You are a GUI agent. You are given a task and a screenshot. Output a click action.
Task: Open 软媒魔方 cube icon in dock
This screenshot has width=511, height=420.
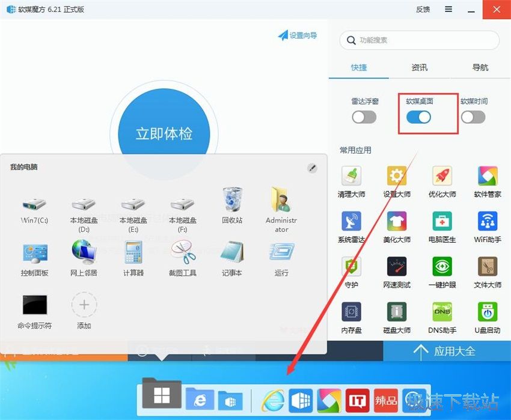301,400
